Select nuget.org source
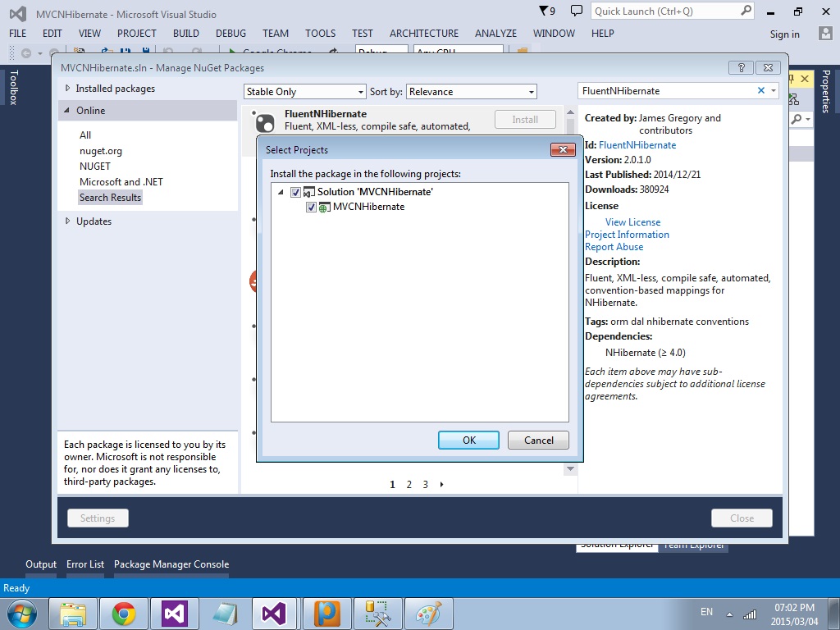 (x=101, y=151)
